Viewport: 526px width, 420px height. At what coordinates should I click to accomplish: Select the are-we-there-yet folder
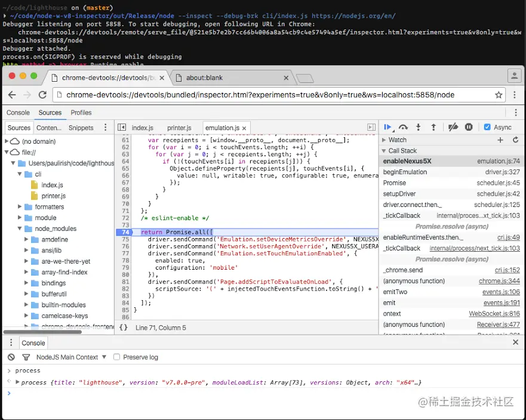point(66,261)
